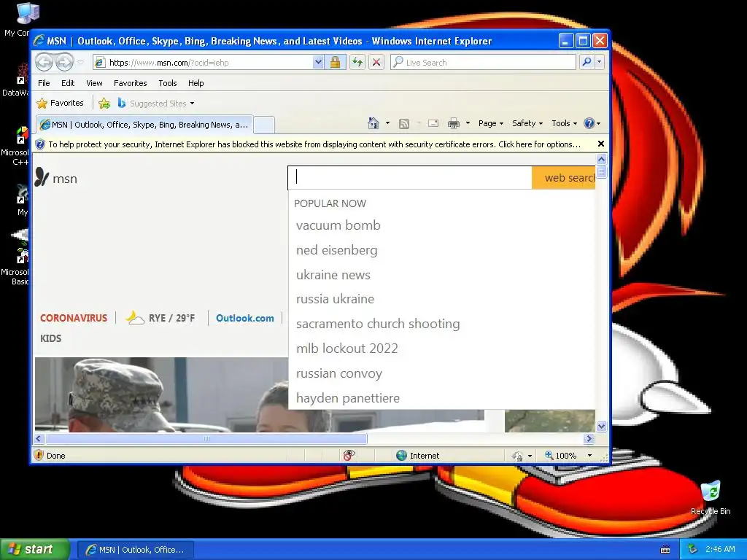Open the Tools command bar menu
The image size is (747, 560).
pyautogui.click(x=564, y=123)
